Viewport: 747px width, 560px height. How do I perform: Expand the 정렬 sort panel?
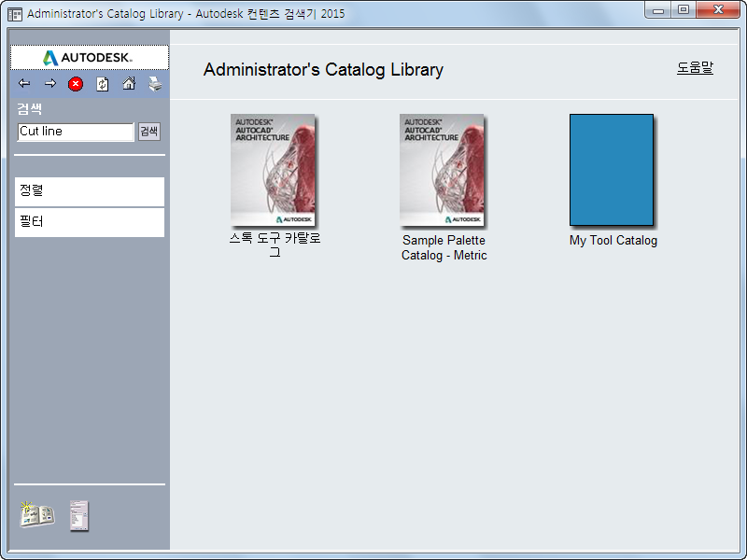point(90,191)
